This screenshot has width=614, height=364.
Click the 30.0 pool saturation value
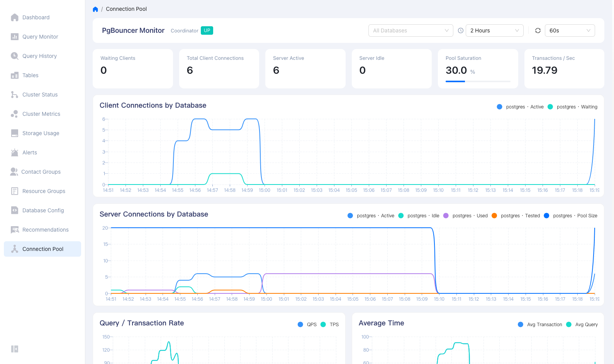tap(456, 70)
